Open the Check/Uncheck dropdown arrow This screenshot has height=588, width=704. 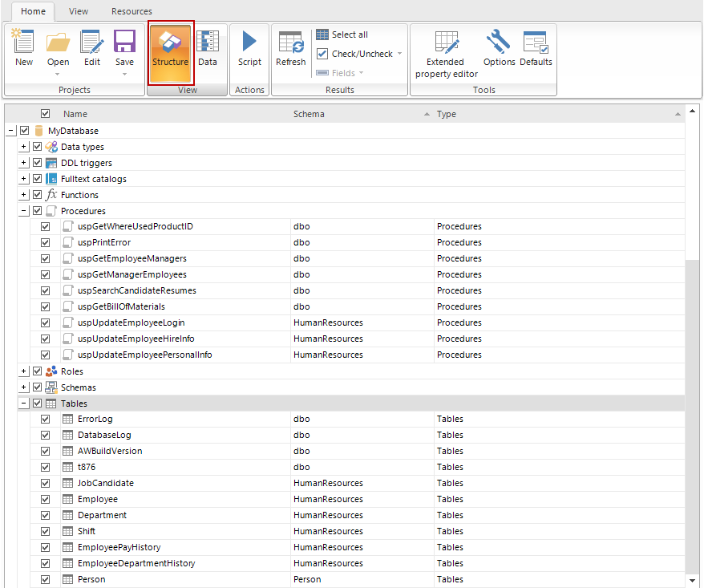pyautogui.click(x=399, y=55)
